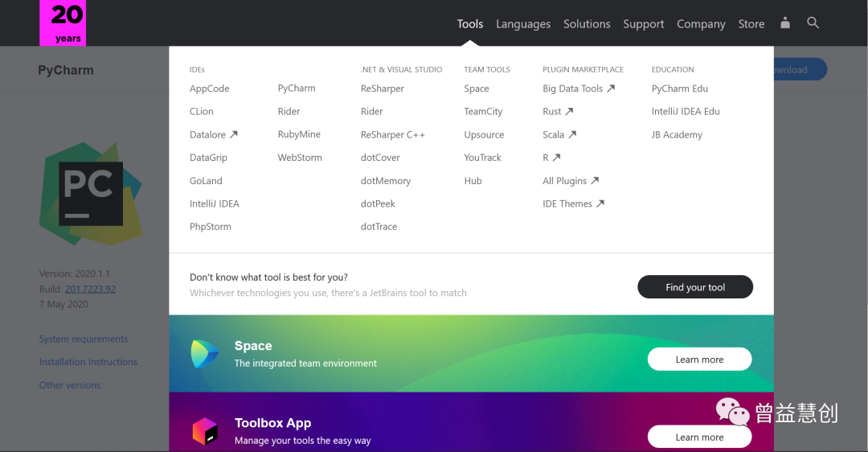The width and height of the screenshot is (868, 452).
Task: Go to the Store menu item
Action: [751, 24]
